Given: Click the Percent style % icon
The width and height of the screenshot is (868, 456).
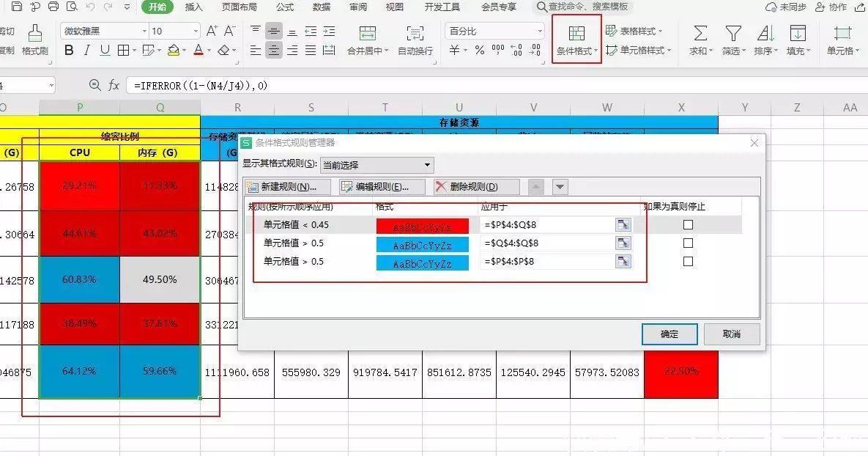Looking at the screenshot, I should tap(479, 51).
